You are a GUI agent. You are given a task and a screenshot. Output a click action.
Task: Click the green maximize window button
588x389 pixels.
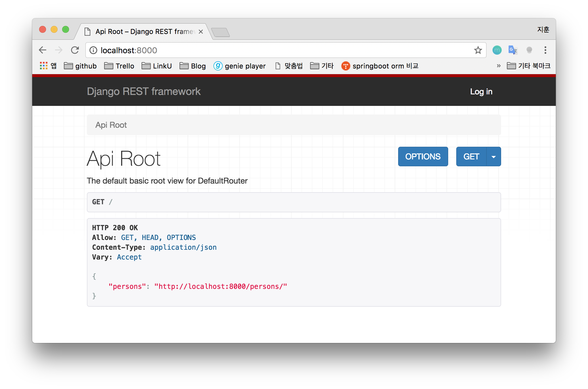[x=66, y=30]
